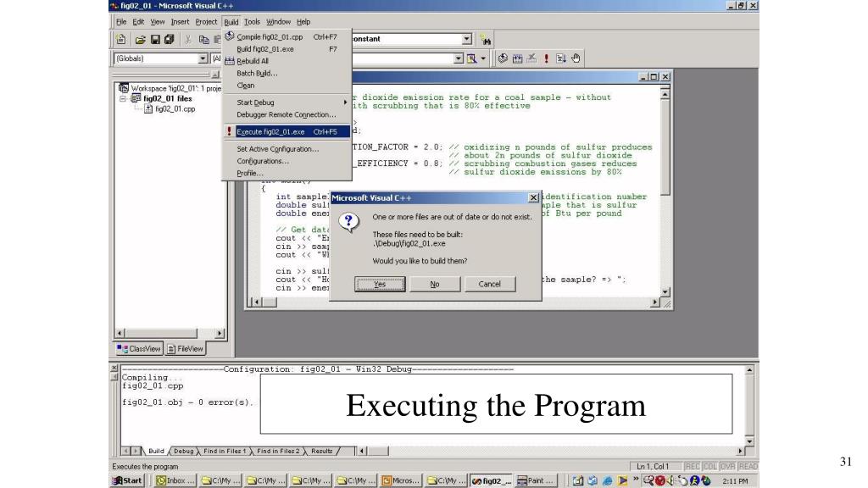868x488 pixels.
Task: Click the Open file toolbar icon
Action: coord(140,39)
